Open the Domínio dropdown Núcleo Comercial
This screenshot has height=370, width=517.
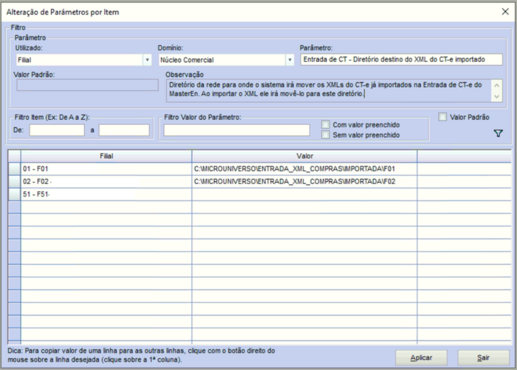click(x=290, y=60)
